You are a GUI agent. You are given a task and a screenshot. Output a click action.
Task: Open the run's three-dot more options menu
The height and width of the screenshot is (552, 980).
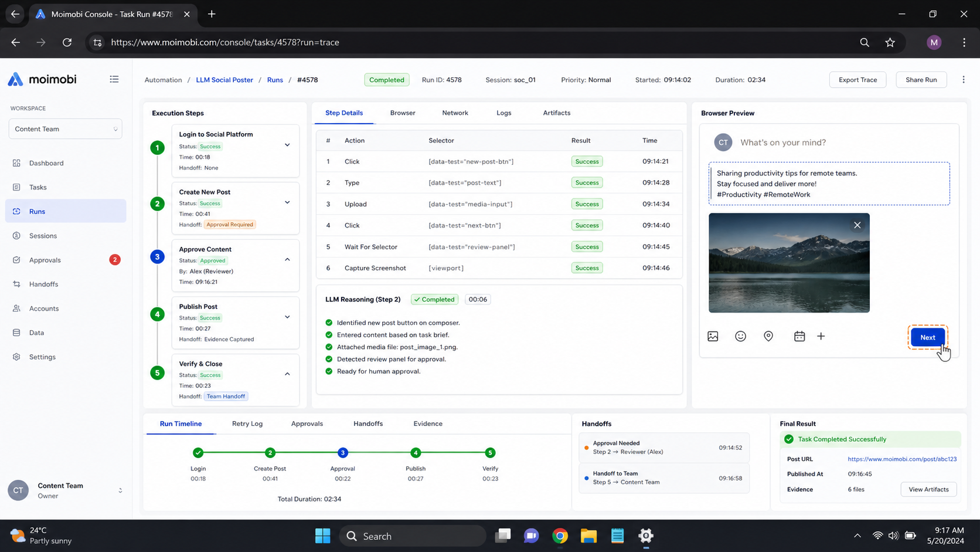tap(963, 80)
